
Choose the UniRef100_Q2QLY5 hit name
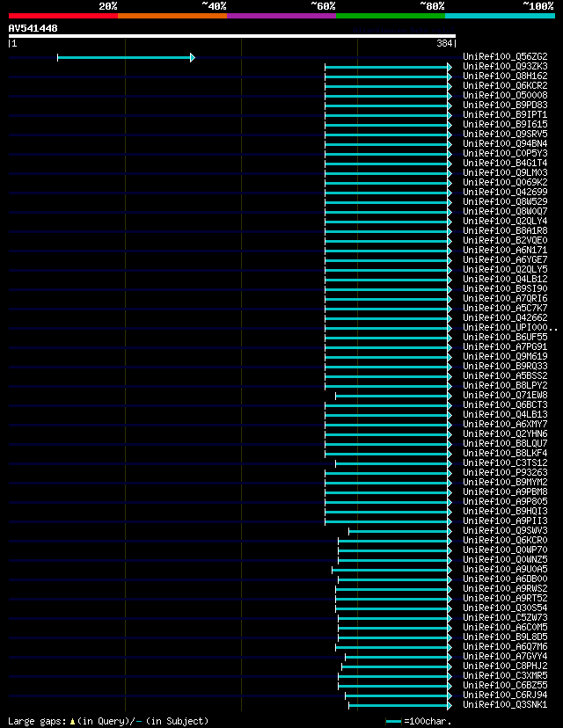[505, 269]
